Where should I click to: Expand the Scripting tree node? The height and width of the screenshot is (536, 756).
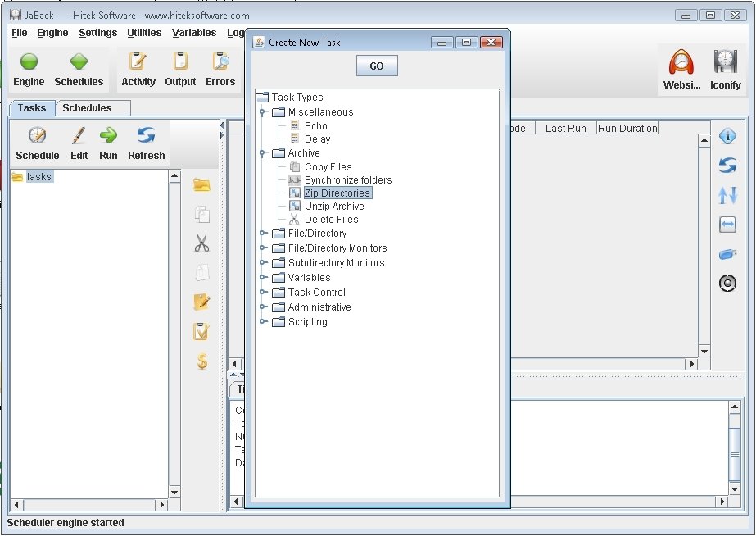click(263, 321)
